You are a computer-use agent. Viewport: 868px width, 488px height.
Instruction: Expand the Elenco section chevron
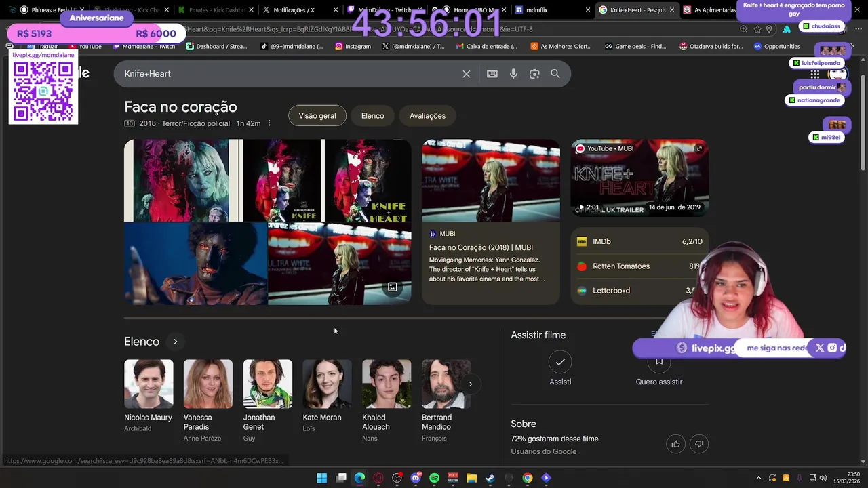click(175, 342)
